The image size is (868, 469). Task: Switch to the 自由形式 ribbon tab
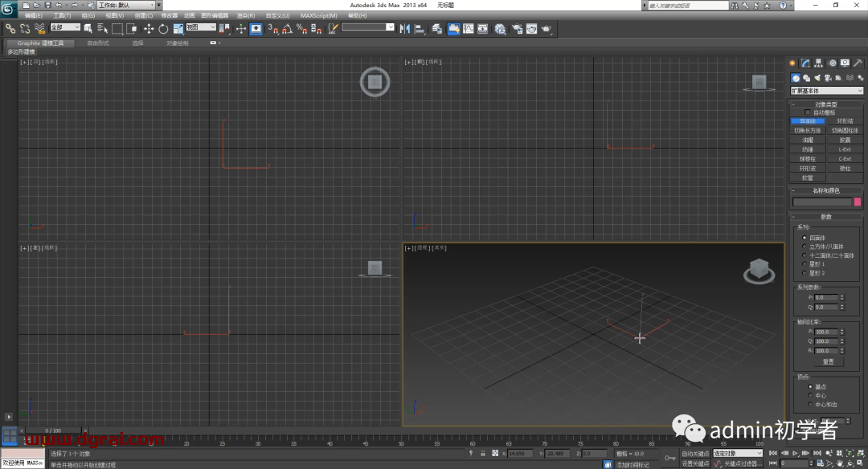tap(98, 43)
